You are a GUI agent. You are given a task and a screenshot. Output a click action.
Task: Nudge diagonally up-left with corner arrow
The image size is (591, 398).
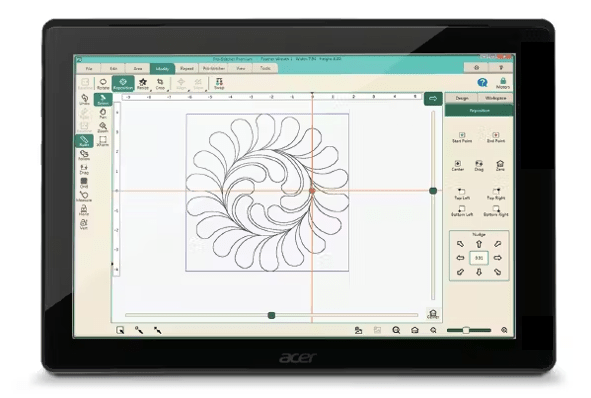(x=460, y=244)
